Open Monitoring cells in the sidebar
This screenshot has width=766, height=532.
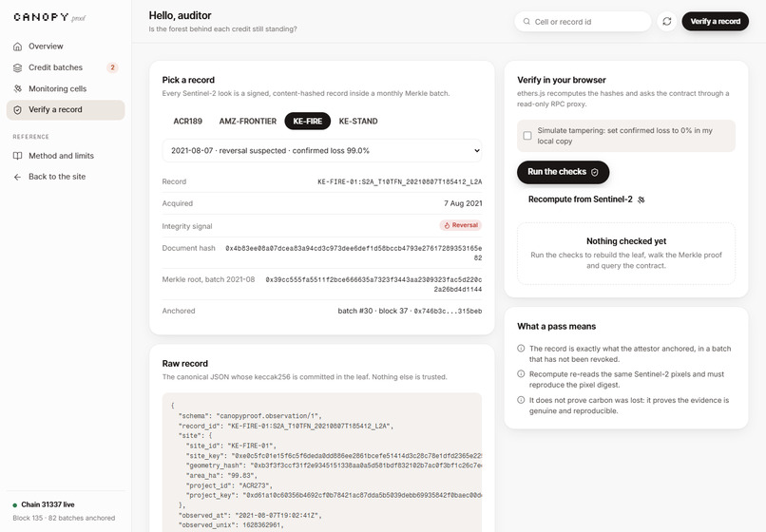(66, 88)
